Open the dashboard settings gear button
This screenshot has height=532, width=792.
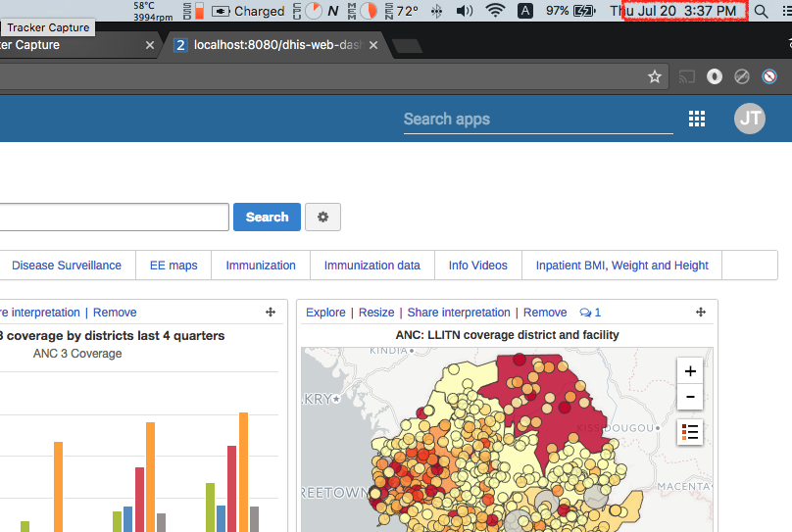[322, 218]
